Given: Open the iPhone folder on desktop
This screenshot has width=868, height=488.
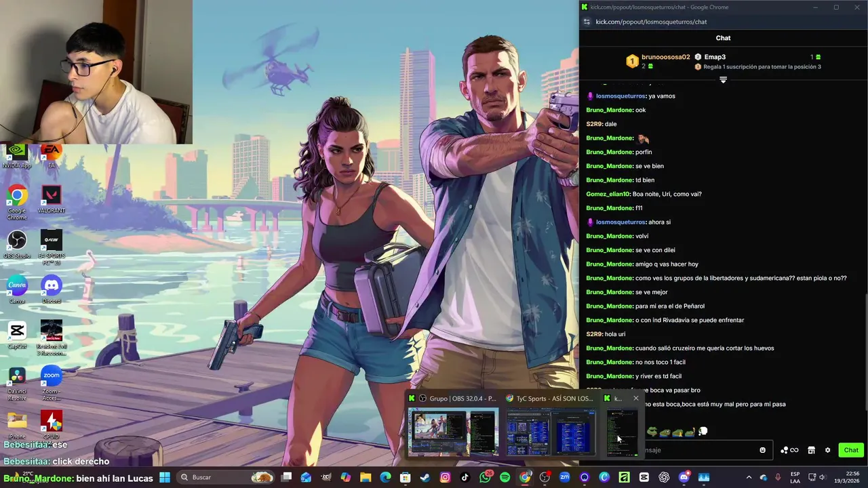Looking at the screenshot, I should pos(17,426).
